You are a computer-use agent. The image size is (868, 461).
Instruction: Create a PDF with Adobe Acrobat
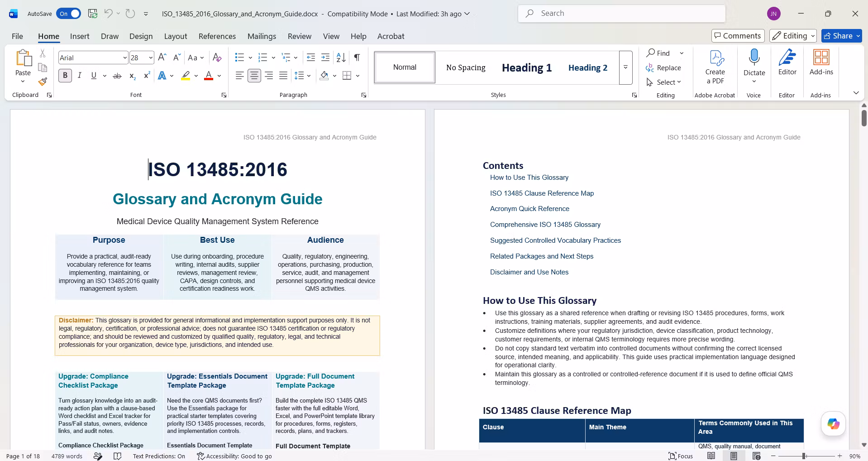coord(715,67)
